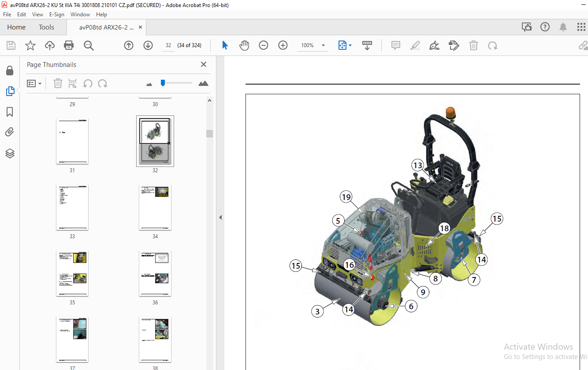
Task: Reduce thumbnail size small mountain icon
Action: [149, 84]
